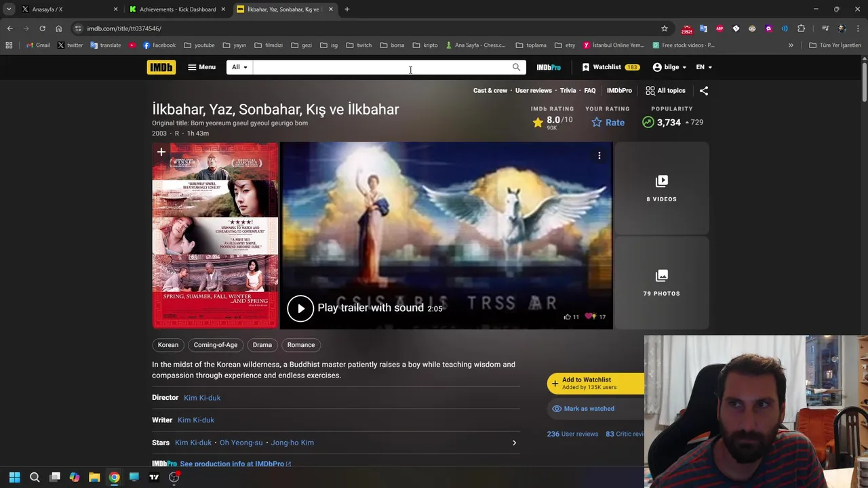Open the twitter bookmark
Viewport: 868px width, 488px height.
[71, 45]
